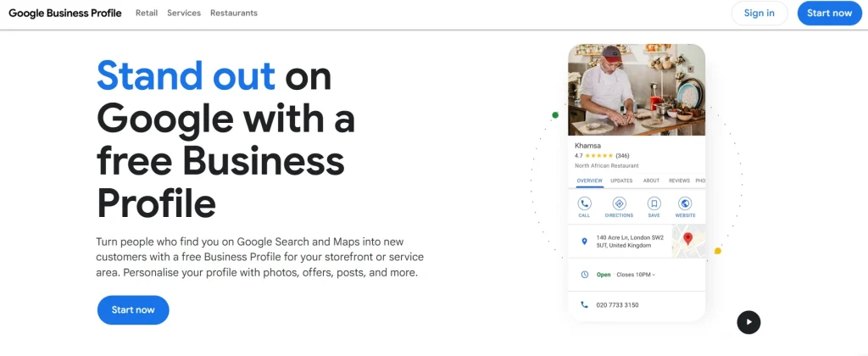The image size is (868, 356).
Task: Click the green Open status text
Action: point(604,275)
